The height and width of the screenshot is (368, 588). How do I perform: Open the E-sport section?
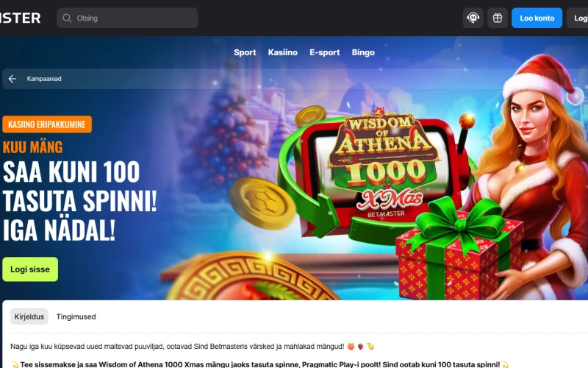(324, 52)
